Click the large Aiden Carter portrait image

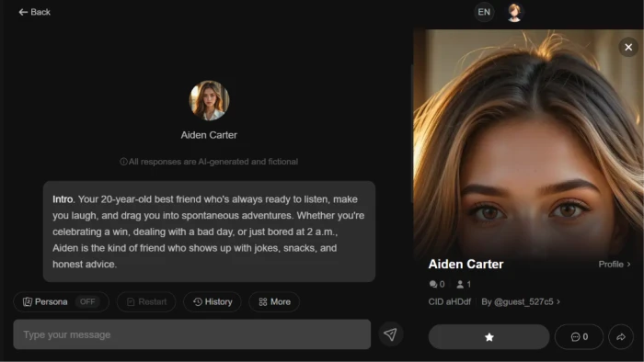(528, 143)
